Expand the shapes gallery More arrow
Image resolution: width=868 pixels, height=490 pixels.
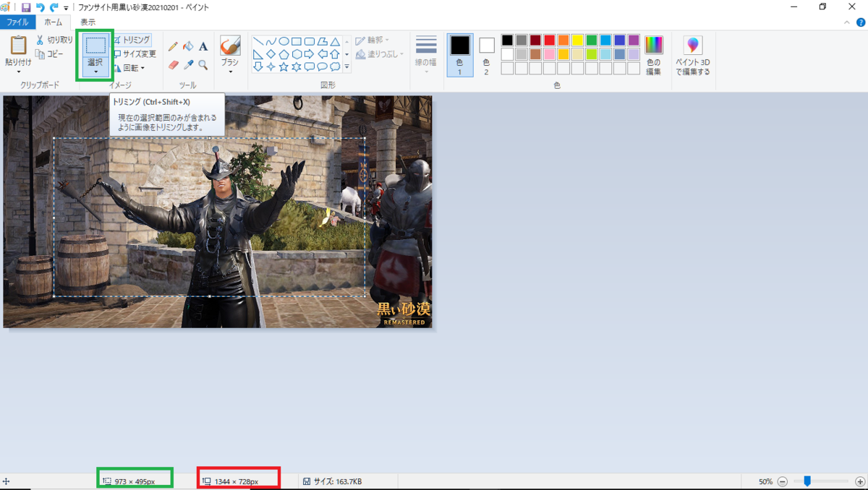[x=346, y=67]
